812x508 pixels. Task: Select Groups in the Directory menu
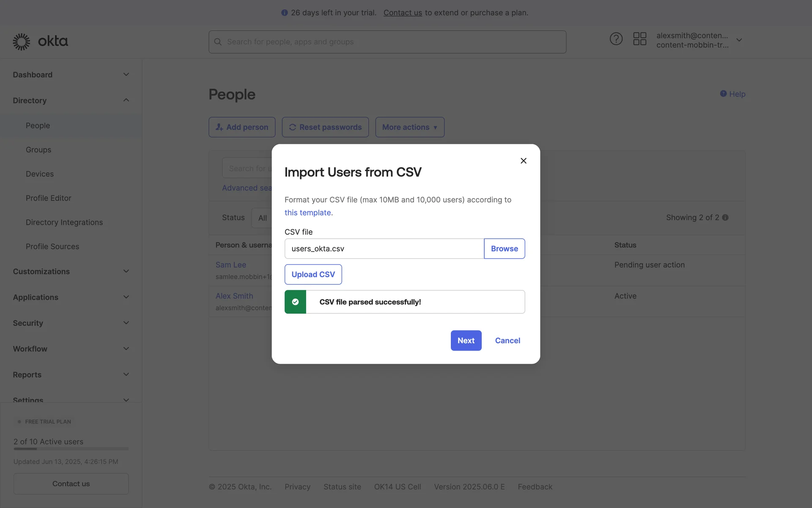tap(38, 150)
